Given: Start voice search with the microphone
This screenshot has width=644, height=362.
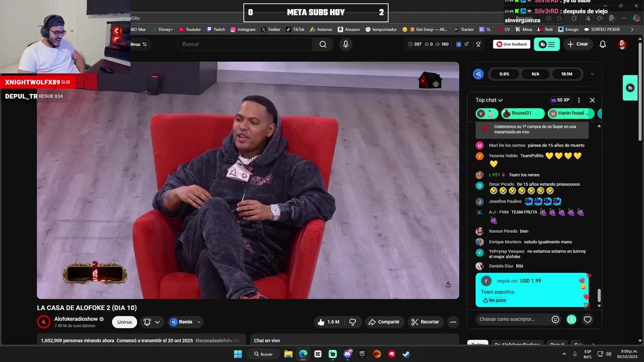Looking at the screenshot, I should point(346,44).
